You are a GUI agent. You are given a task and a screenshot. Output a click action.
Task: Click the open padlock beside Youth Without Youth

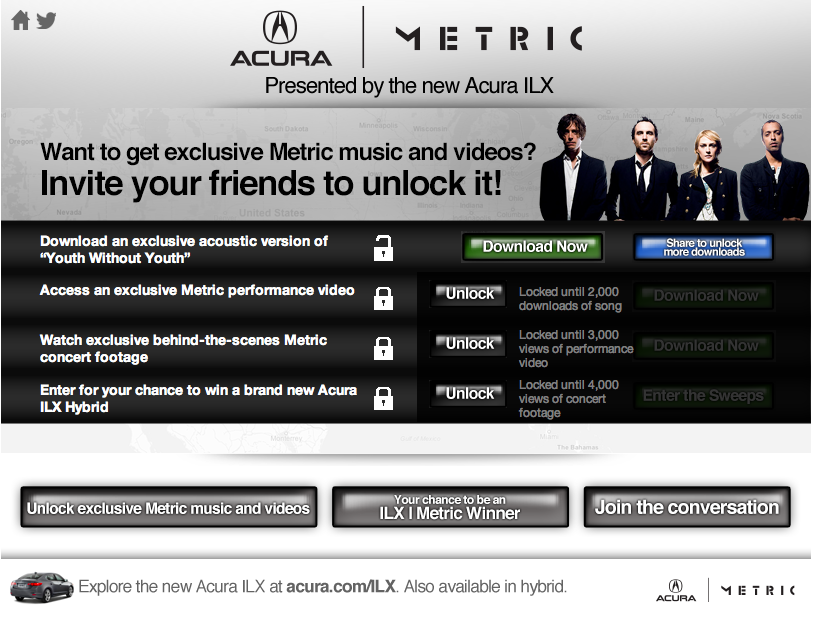pyautogui.click(x=383, y=248)
